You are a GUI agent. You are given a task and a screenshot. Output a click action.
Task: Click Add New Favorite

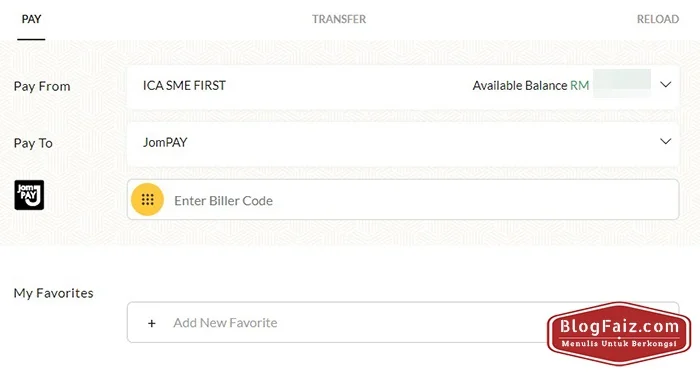(x=225, y=323)
